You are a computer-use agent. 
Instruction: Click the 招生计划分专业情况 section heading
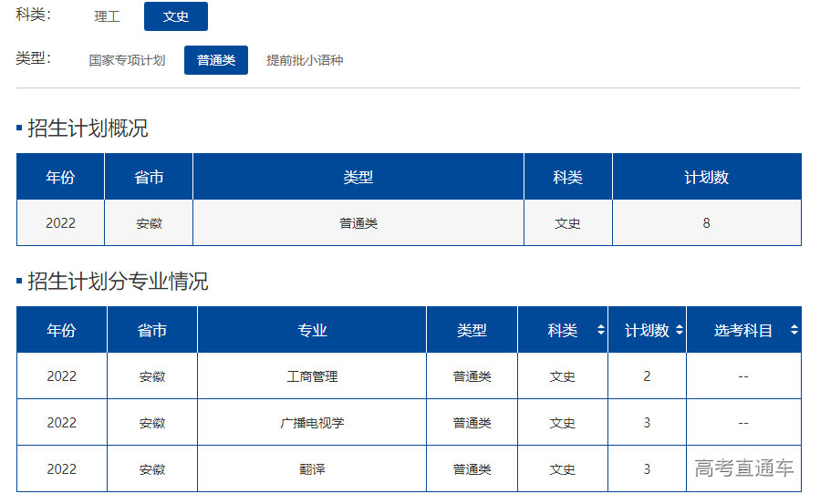[118, 282]
